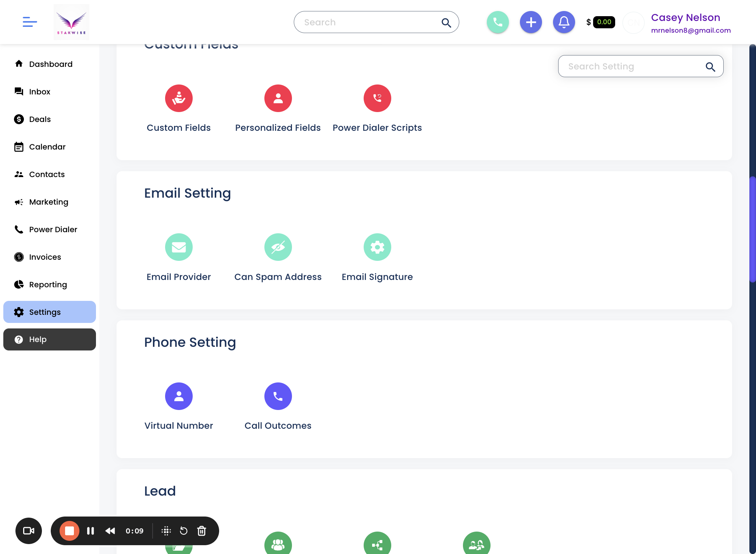Open Deals in sidebar

[50, 119]
